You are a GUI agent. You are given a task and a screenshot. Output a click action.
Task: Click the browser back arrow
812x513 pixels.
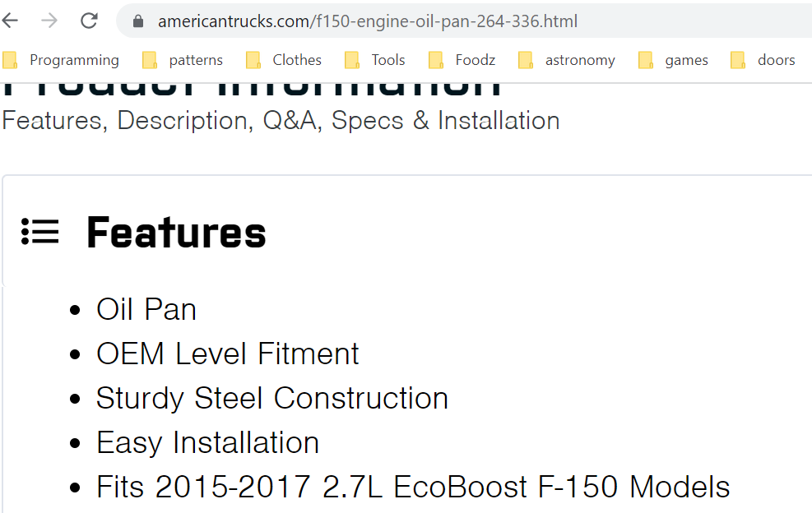10,21
